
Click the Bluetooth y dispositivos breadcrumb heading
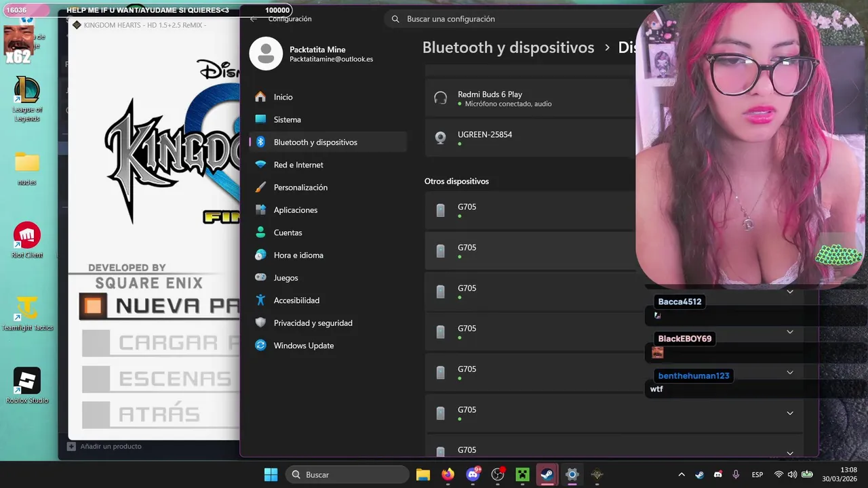(508, 47)
